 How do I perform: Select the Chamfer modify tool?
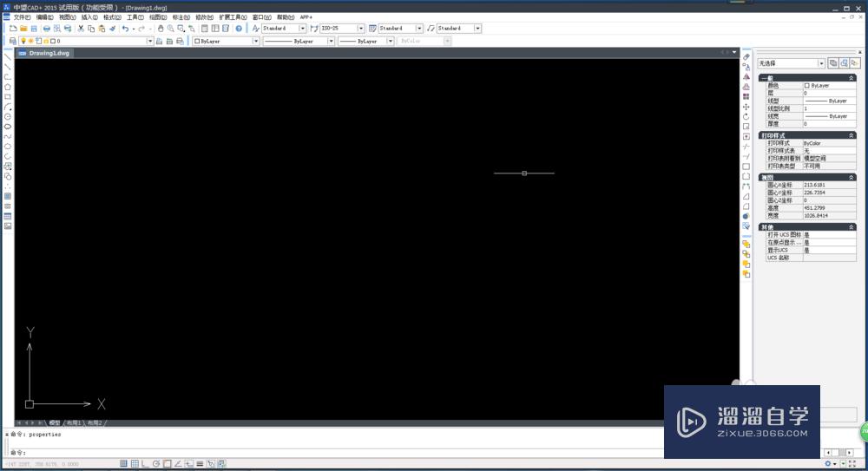point(746,196)
